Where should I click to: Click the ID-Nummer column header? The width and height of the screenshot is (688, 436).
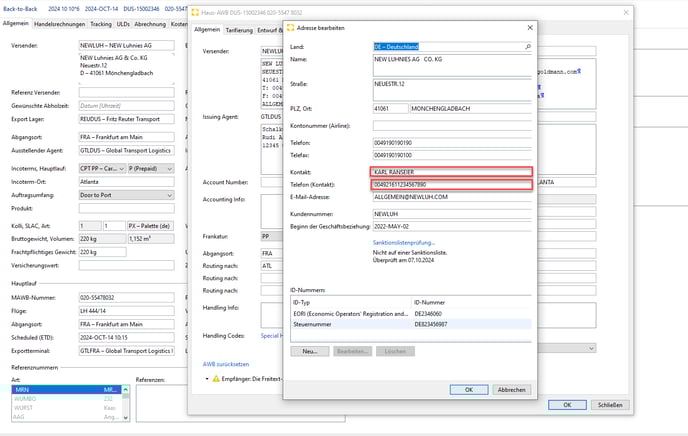[472, 302]
